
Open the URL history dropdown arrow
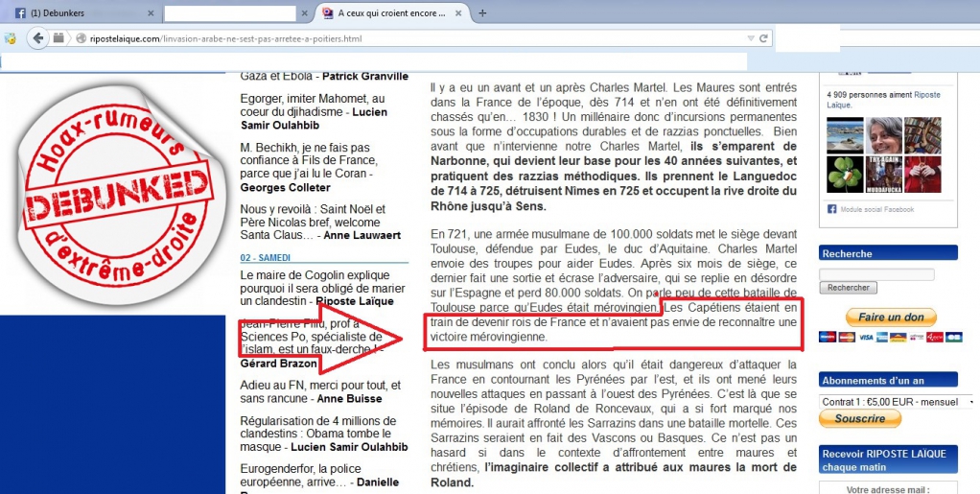(751, 38)
